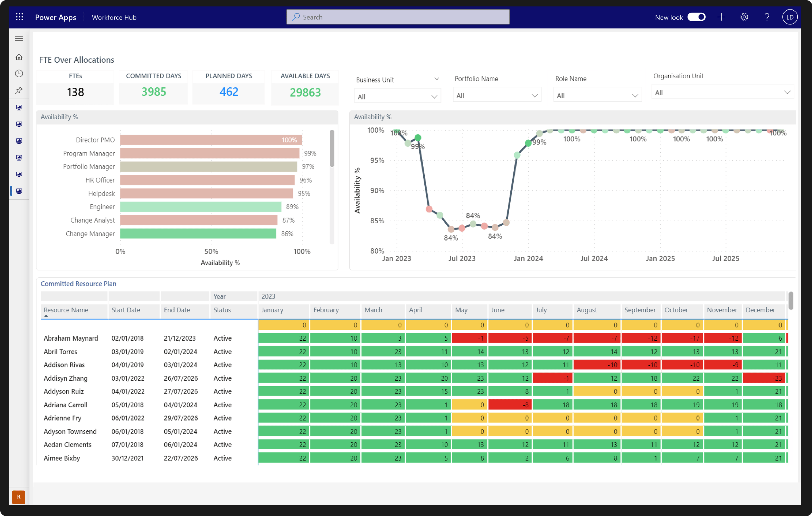This screenshot has width=812, height=516.
Task: Select the active dashboard icon in sidebar
Action: tap(19, 191)
